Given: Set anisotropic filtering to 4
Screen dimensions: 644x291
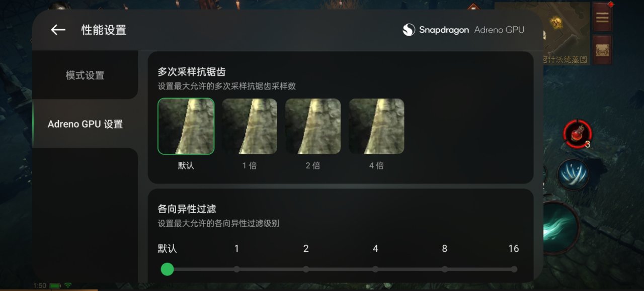Looking at the screenshot, I should 375,269.
